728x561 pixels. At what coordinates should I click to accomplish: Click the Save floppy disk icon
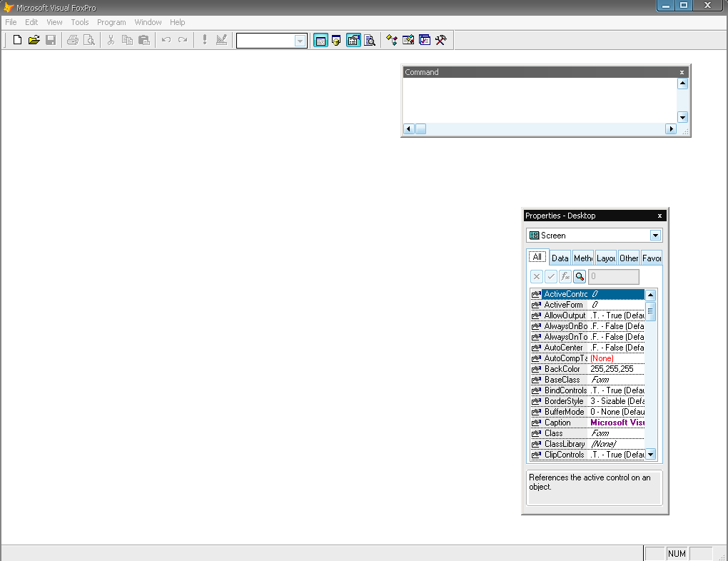point(51,40)
